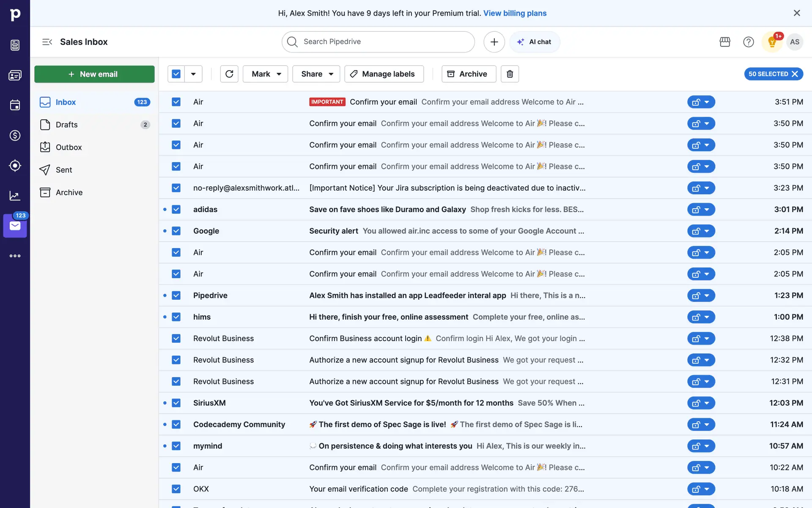
Task: Toggle the select-all checkbox in toolbar
Action: [176, 74]
